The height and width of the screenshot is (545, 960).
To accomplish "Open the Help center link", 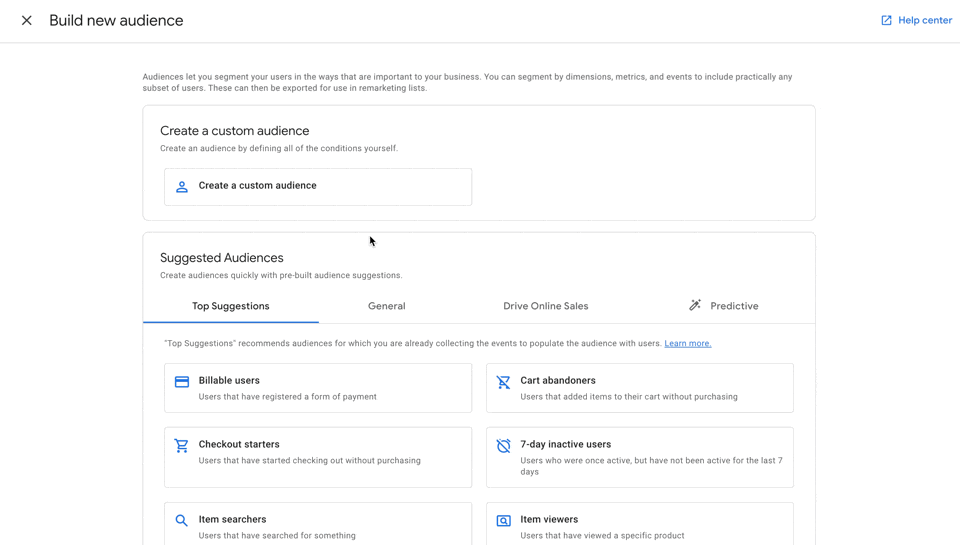I will [924, 20].
